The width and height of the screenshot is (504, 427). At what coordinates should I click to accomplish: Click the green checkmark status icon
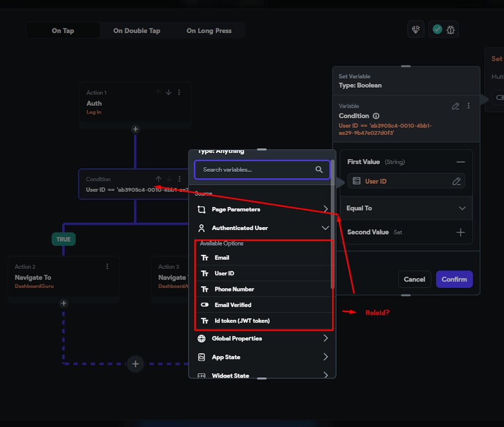click(x=437, y=29)
